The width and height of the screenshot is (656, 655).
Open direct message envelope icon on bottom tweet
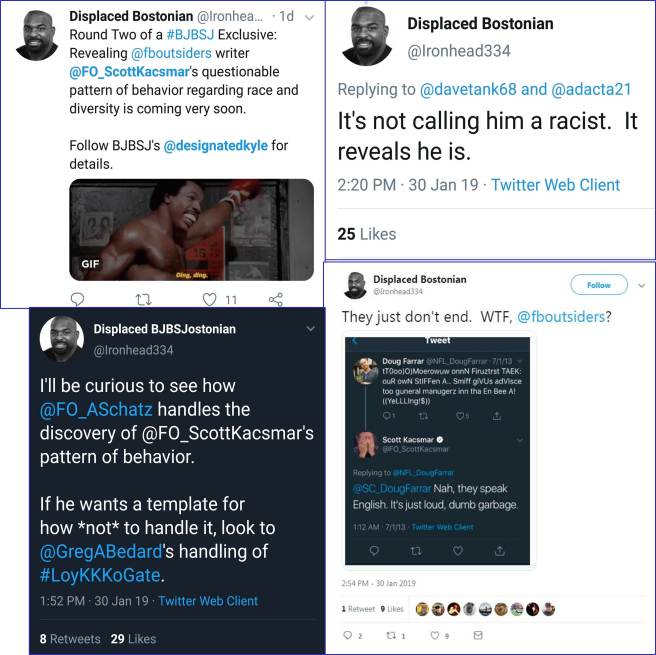(x=478, y=635)
